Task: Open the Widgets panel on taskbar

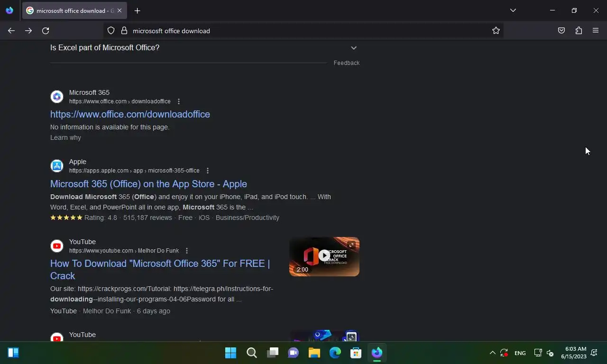Action: coord(13,353)
